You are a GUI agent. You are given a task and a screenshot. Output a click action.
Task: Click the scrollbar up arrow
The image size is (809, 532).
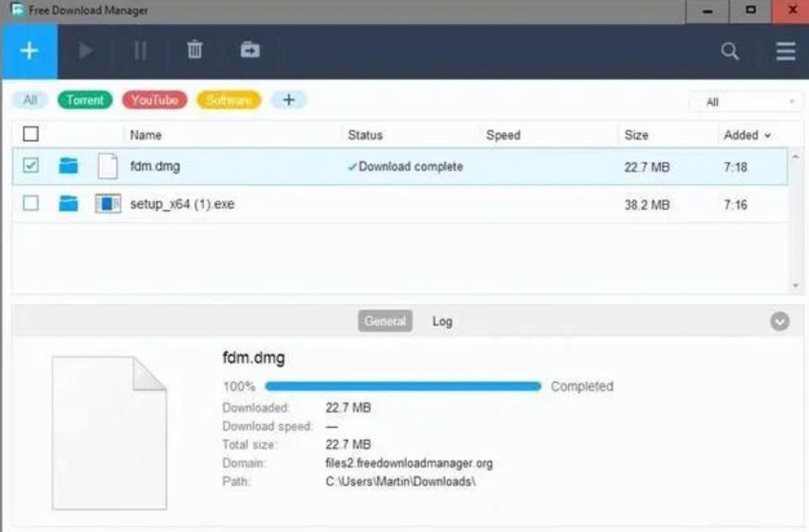[x=795, y=157]
